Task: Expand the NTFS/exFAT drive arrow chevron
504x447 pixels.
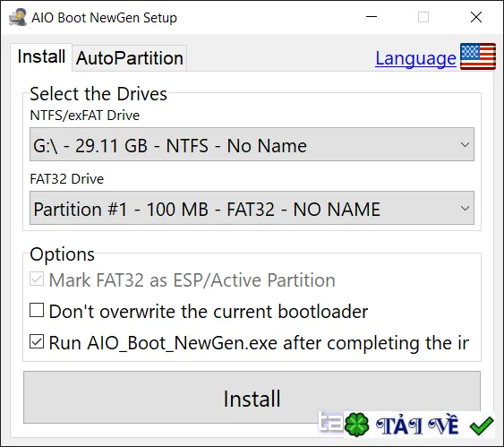Action: pyautogui.click(x=465, y=145)
